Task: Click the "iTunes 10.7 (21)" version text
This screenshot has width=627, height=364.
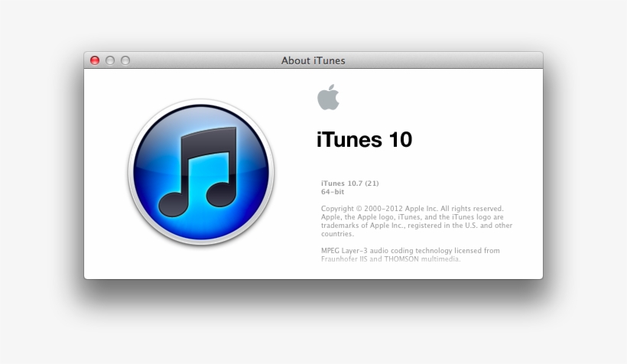Action: [x=350, y=184]
